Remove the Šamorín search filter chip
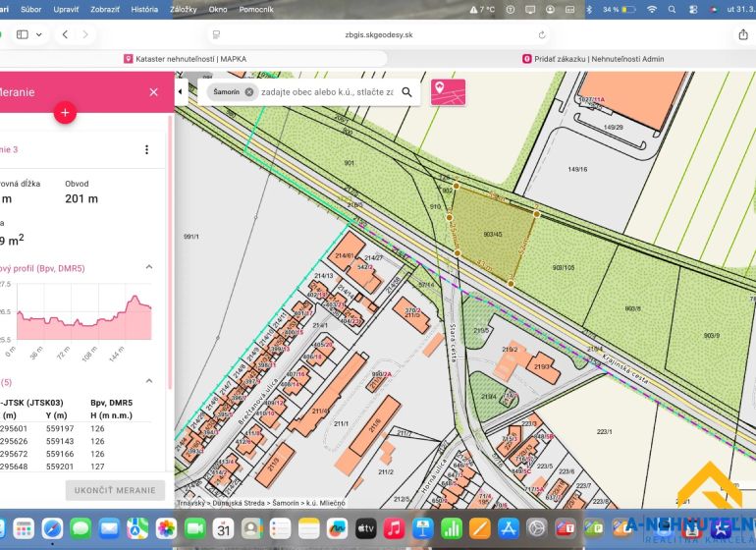756x550 pixels. [x=249, y=92]
